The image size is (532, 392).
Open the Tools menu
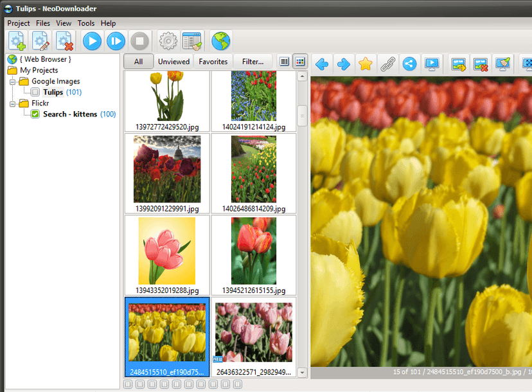[86, 23]
